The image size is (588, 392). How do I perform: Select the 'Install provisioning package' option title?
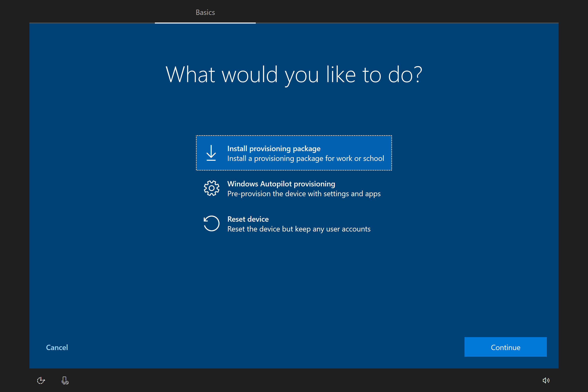pos(273,149)
